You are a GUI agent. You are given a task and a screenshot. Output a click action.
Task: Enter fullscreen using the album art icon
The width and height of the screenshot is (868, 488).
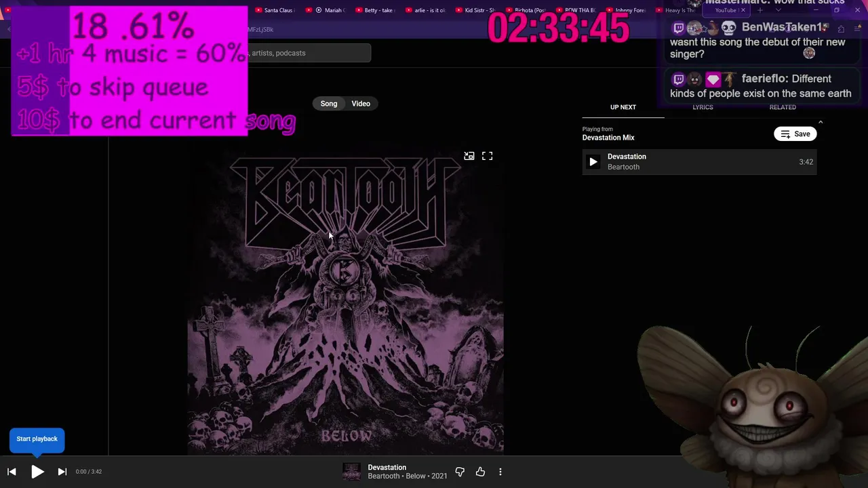pos(487,156)
